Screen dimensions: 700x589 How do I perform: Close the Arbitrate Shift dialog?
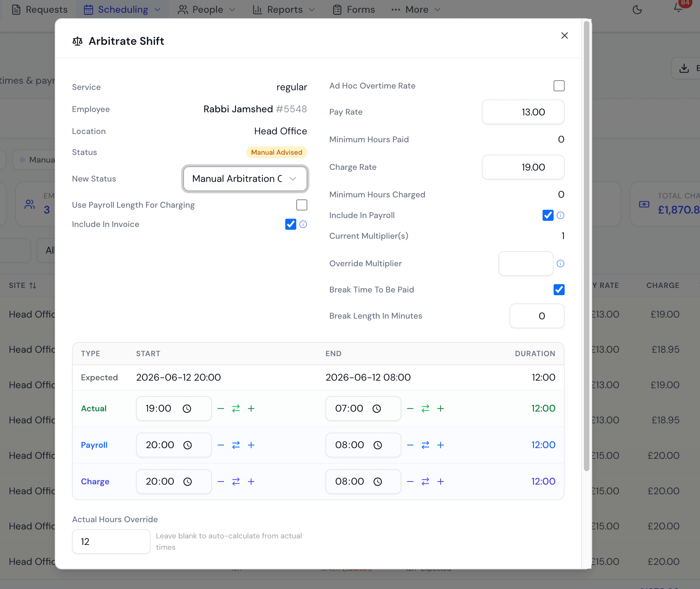click(x=564, y=35)
